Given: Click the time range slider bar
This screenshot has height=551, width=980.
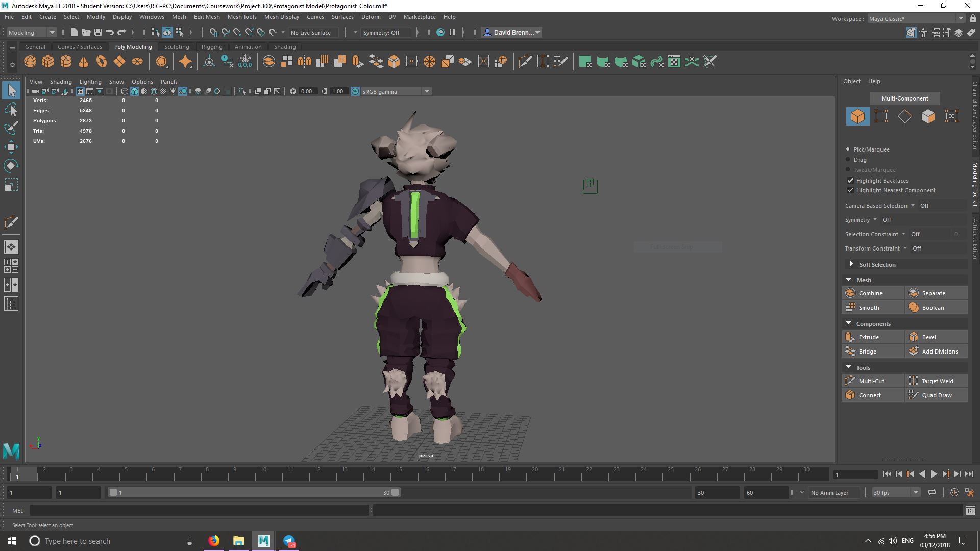Looking at the screenshot, I should 255,493.
